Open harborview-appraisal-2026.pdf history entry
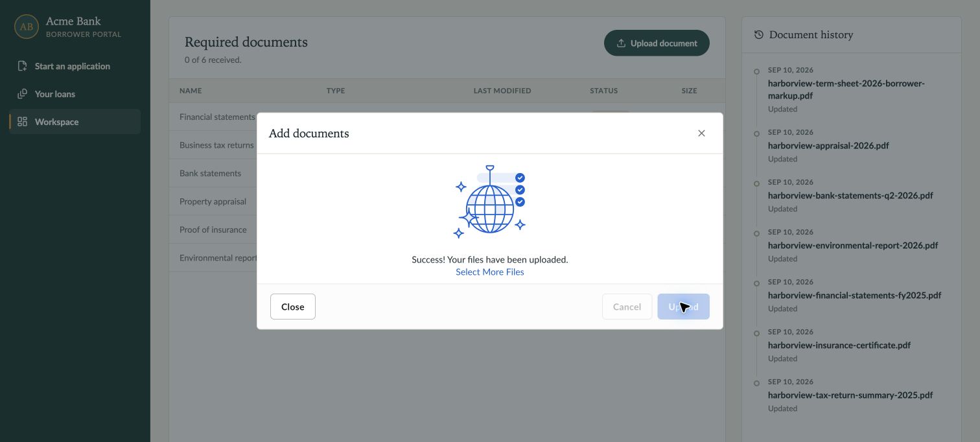980x442 pixels. click(828, 146)
